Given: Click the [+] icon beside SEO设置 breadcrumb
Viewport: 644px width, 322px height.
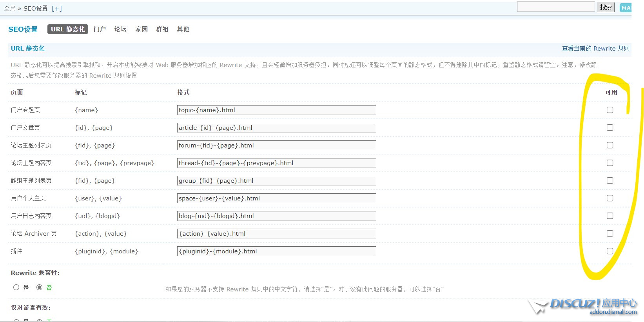Looking at the screenshot, I should tap(57, 9).
